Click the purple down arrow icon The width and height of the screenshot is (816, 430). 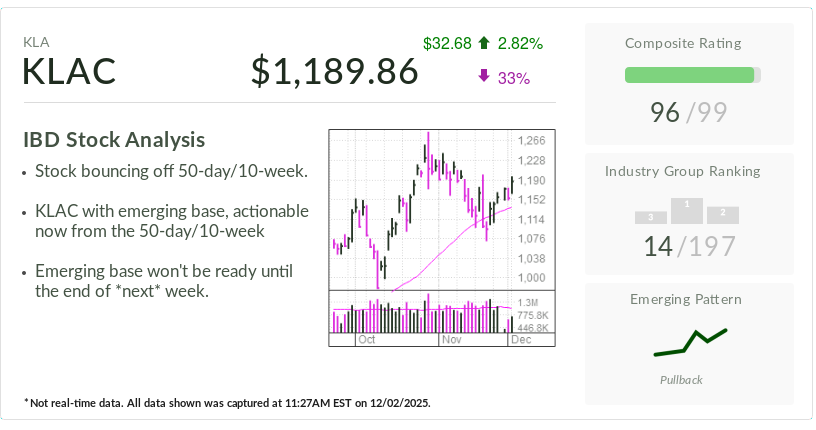484,77
